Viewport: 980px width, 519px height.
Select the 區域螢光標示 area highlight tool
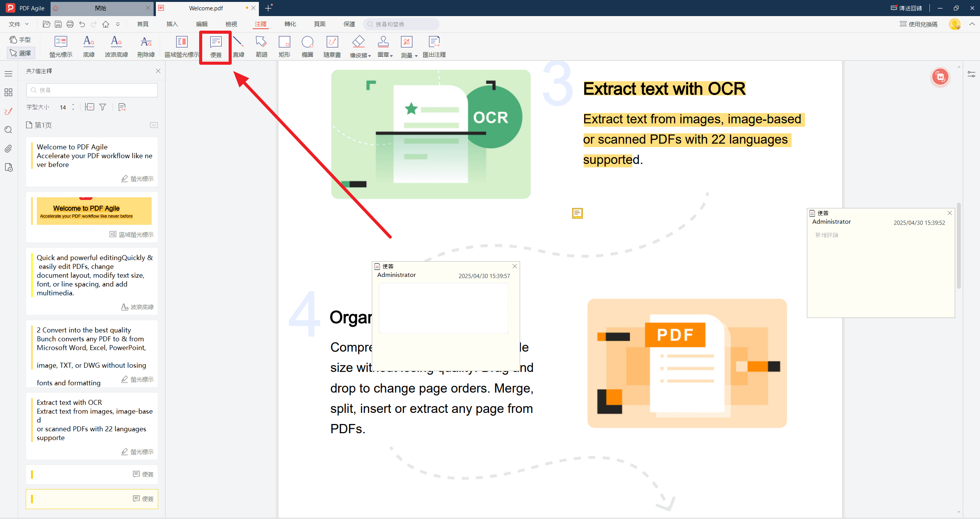coord(182,47)
